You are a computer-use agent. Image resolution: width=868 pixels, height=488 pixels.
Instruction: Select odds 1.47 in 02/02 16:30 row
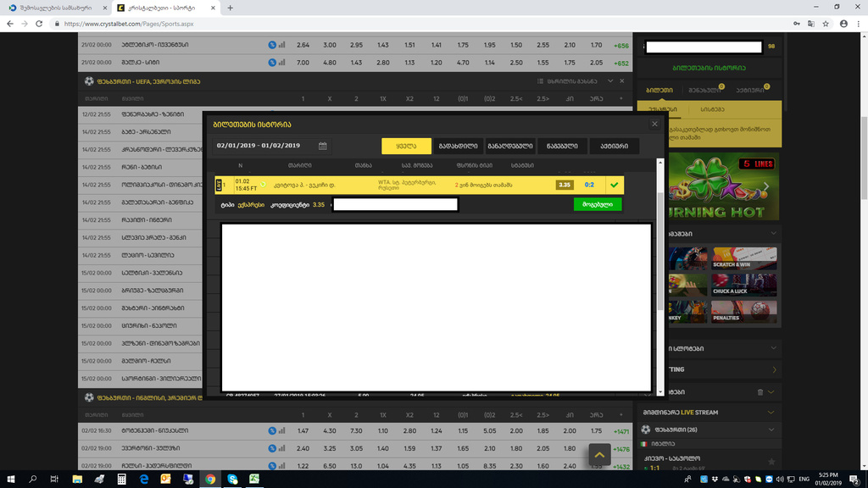click(303, 430)
